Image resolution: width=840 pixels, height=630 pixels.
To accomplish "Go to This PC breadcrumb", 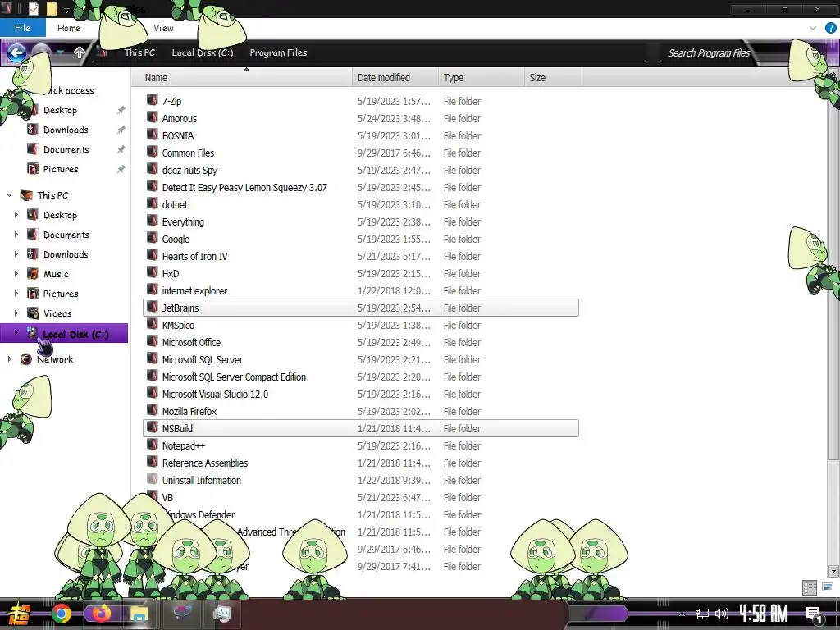I will [x=139, y=52].
